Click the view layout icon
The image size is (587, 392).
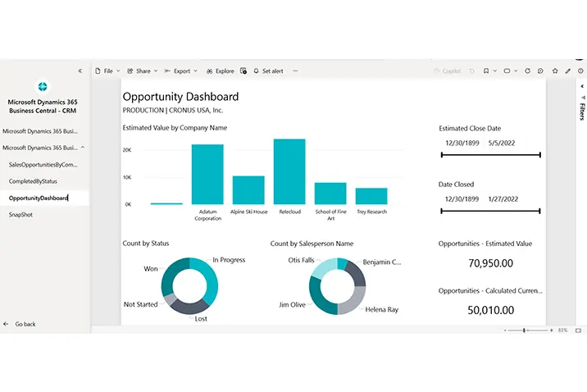(507, 71)
